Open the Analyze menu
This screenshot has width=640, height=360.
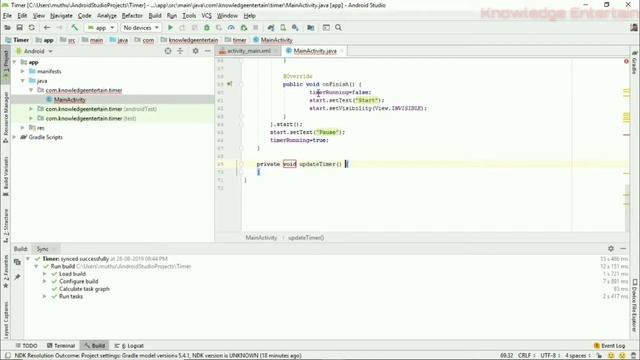107,16
